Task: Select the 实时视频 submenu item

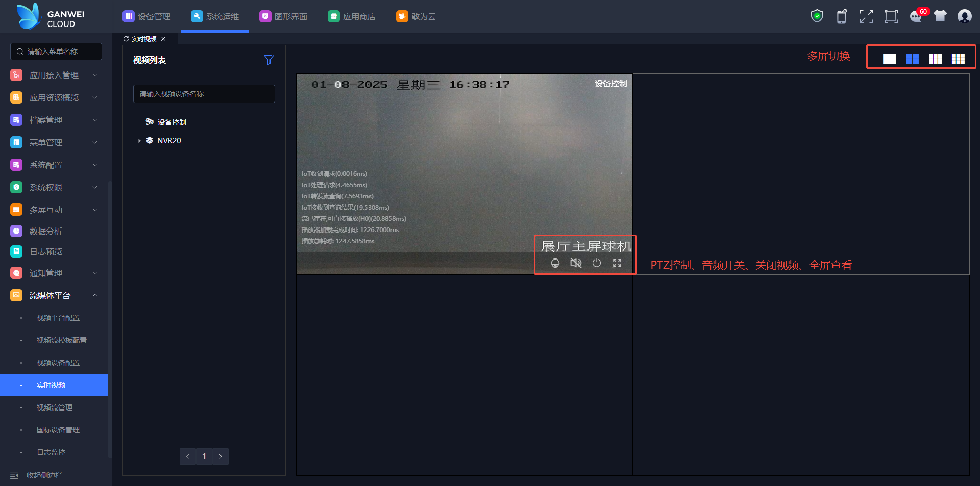Action: [x=54, y=385]
